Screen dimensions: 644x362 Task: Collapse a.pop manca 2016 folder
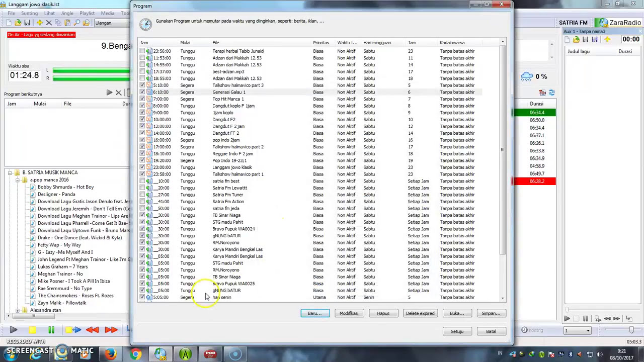click(x=18, y=179)
